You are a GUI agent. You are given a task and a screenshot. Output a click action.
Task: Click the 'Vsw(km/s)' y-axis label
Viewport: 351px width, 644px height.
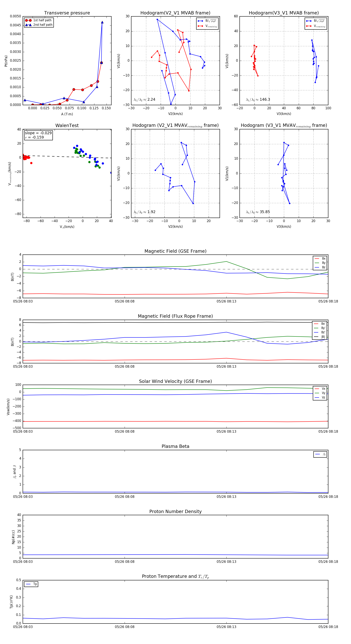click(8, 407)
